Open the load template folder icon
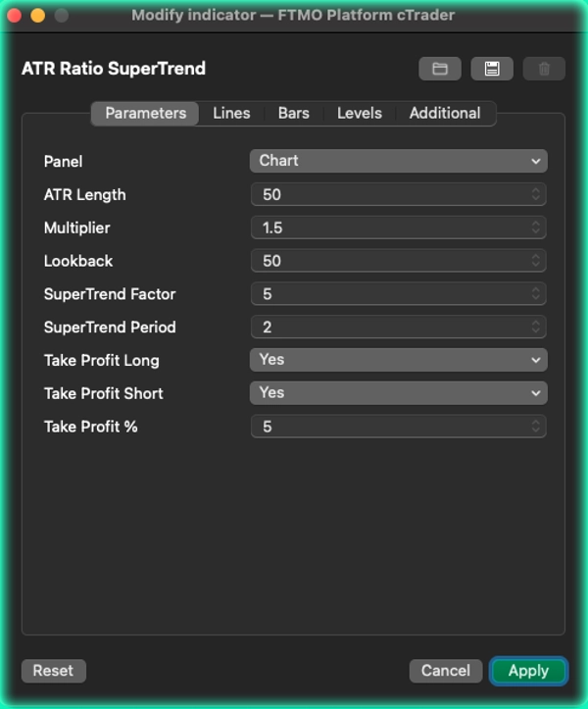Viewport: 588px width, 709px height. click(x=439, y=69)
